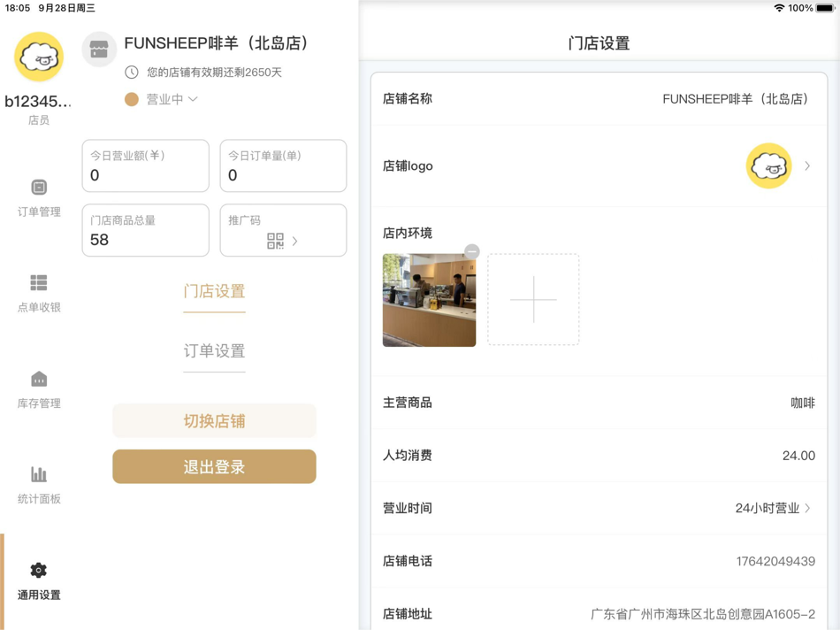Select 通用设置 gear icon
The width and height of the screenshot is (840, 630).
coord(39,570)
